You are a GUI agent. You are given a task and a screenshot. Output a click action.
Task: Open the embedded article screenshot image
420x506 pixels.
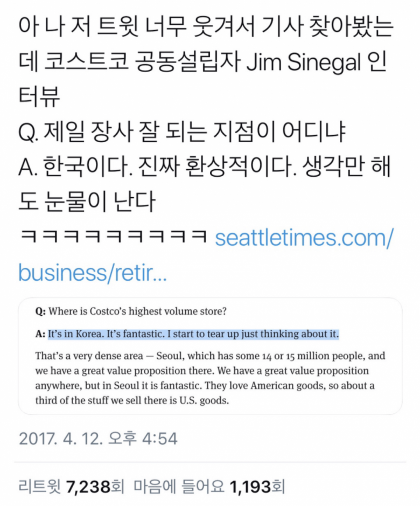(x=210, y=356)
